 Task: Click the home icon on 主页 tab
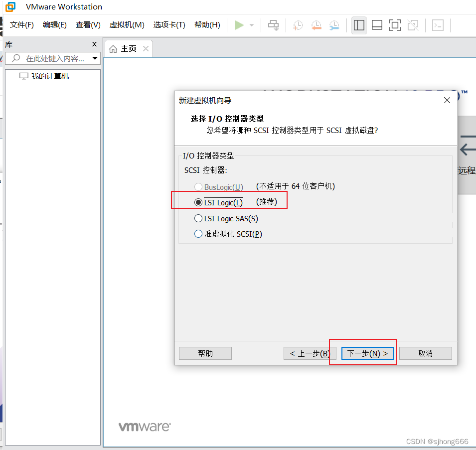click(x=113, y=49)
